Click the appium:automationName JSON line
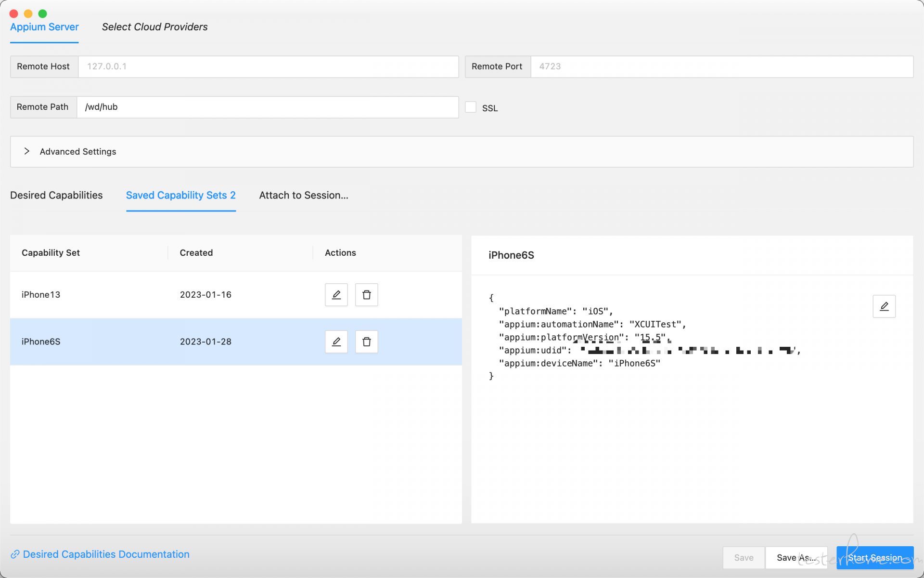This screenshot has width=924, height=578. pos(592,324)
